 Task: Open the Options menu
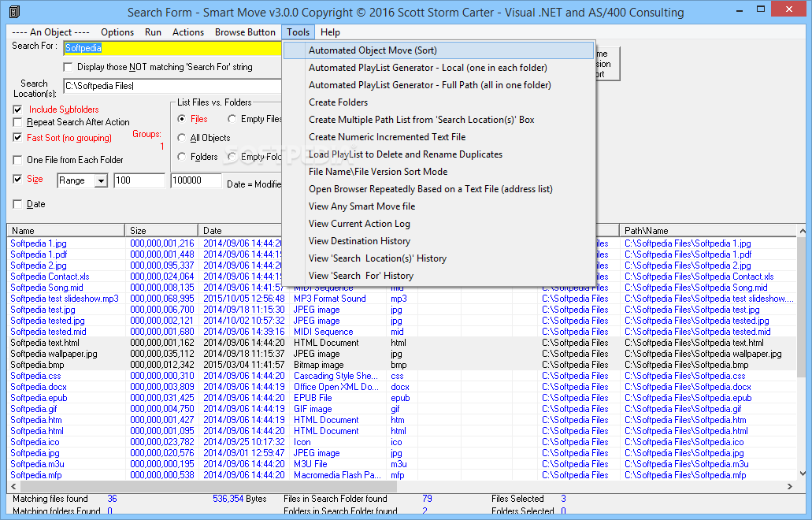coord(117,32)
